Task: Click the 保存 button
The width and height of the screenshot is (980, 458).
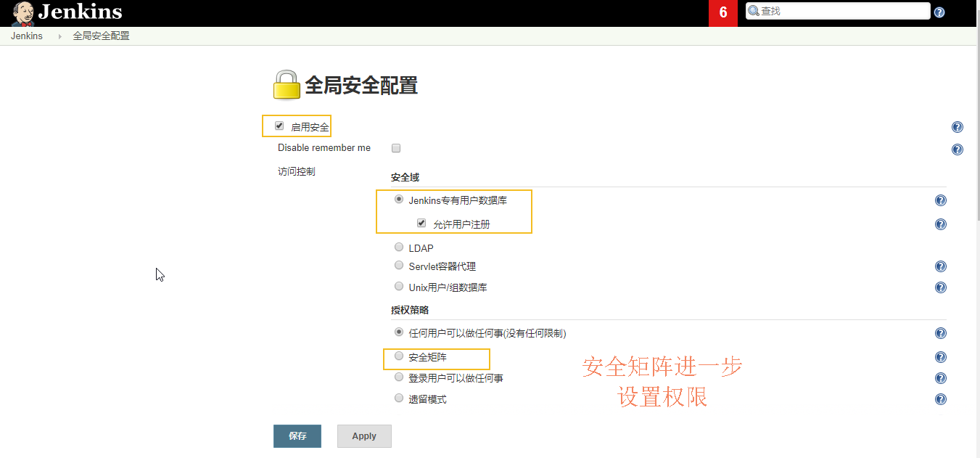Action: [297, 436]
